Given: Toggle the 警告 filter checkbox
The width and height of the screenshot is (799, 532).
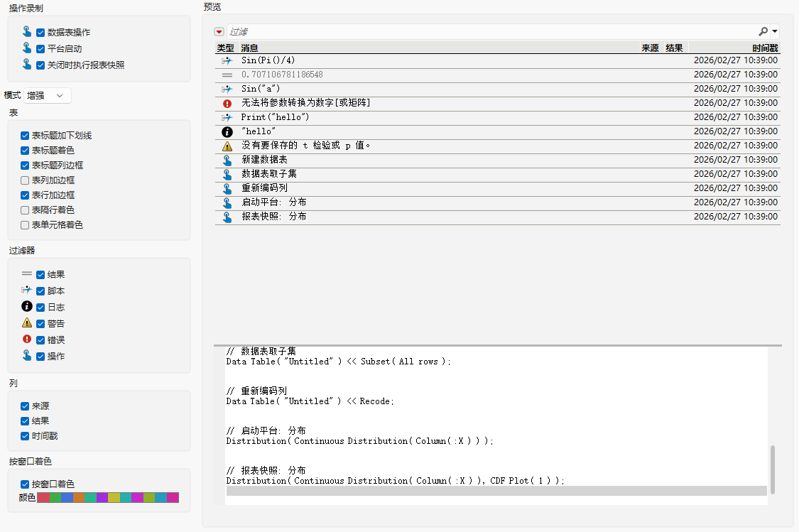Looking at the screenshot, I should (x=40, y=324).
